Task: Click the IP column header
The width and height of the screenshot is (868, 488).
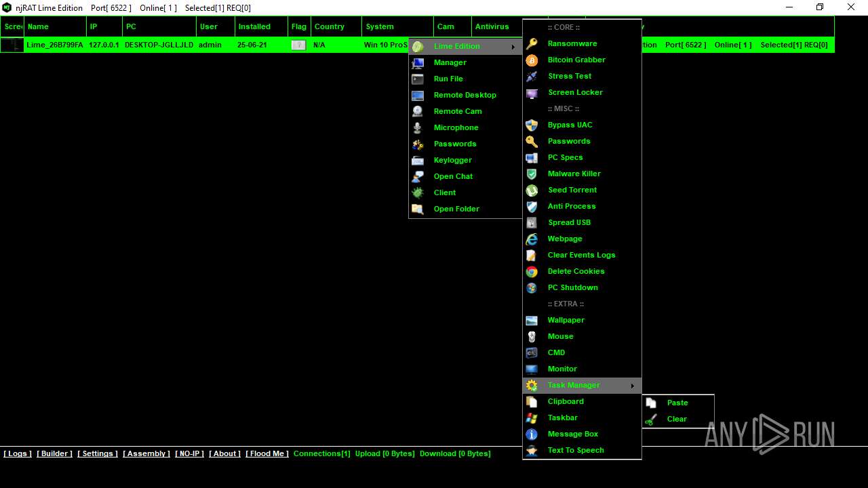Action: pos(104,26)
